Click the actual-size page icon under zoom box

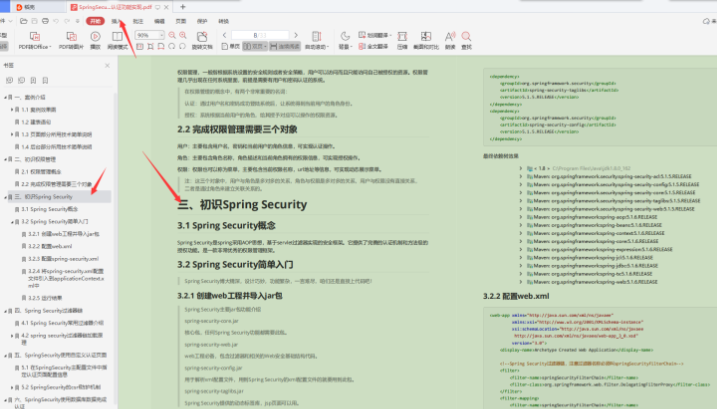click(140, 46)
